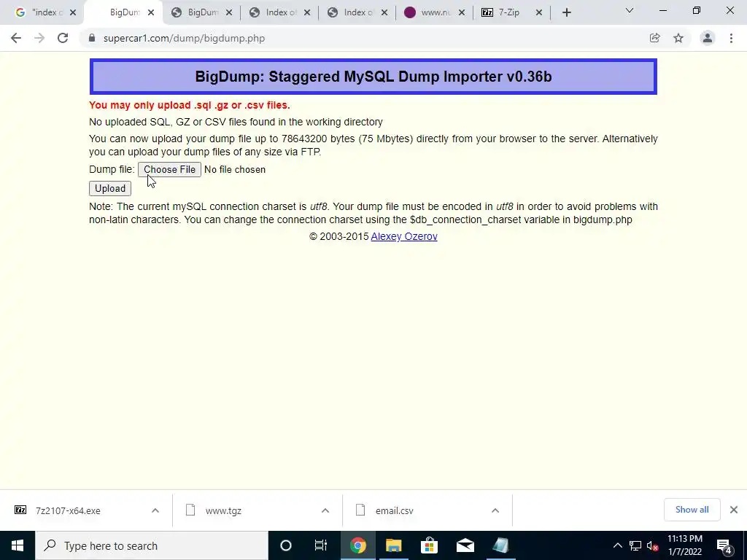Reload the bigdump.php page
The width and height of the screenshot is (747, 560).
63,38
